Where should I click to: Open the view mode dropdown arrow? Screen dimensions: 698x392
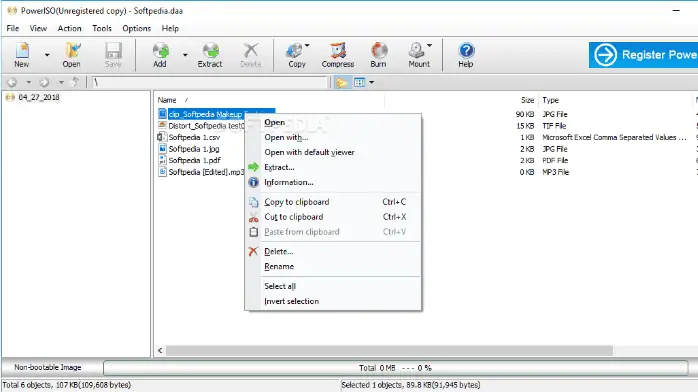(x=372, y=82)
